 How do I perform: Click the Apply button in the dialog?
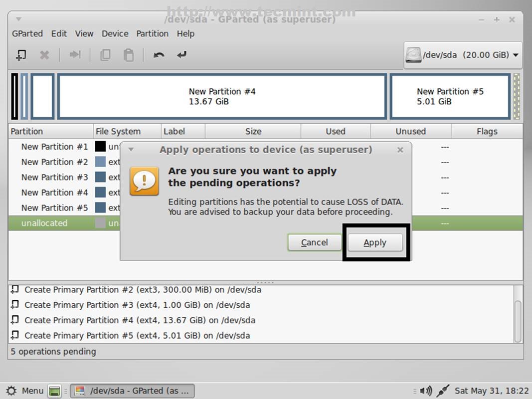[x=375, y=242]
